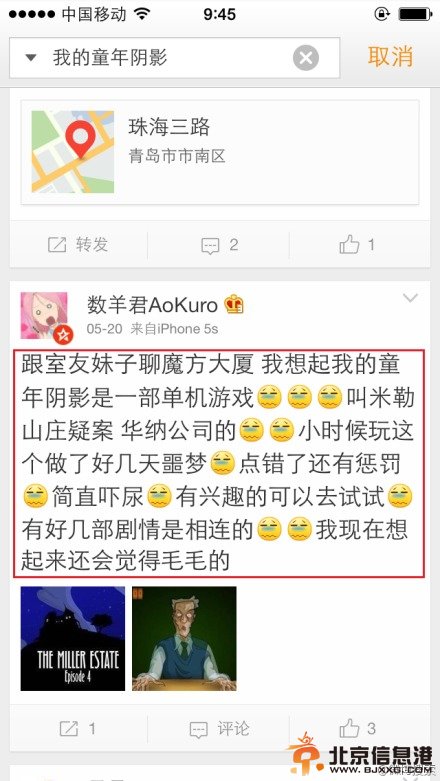Viewport: 440px width, 781px height.
Task: Open search type dropdown arrow in search bar
Action: pos(31,58)
